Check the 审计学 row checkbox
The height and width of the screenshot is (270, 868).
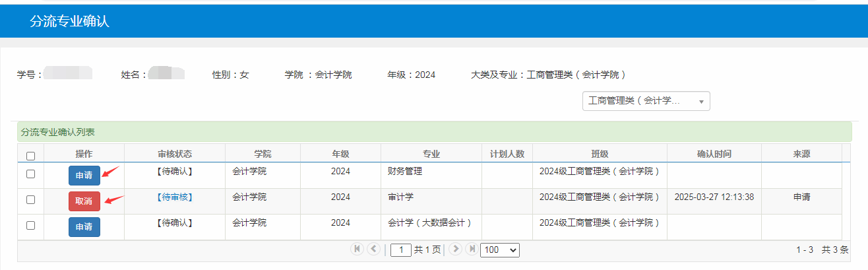click(30, 200)
